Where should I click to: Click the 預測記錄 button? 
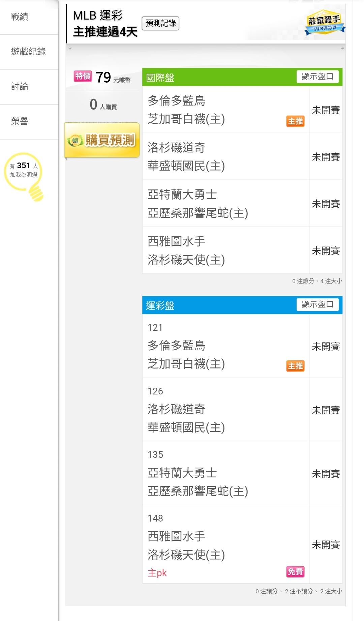(x=160, y=23)
